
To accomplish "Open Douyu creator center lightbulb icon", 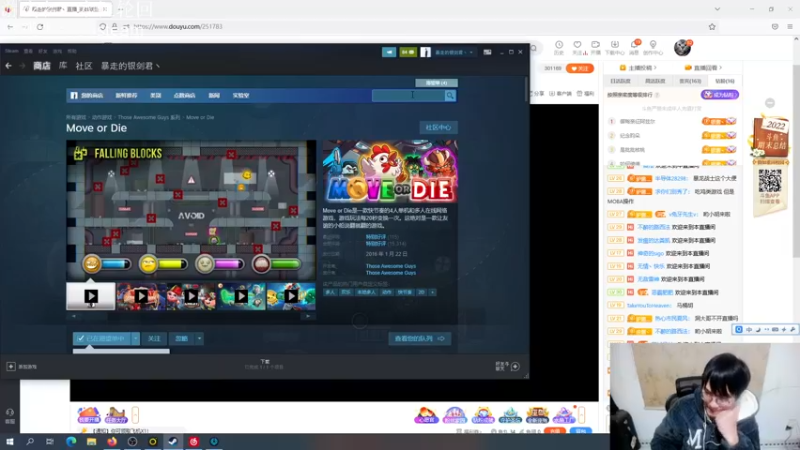I will [653, 45].
